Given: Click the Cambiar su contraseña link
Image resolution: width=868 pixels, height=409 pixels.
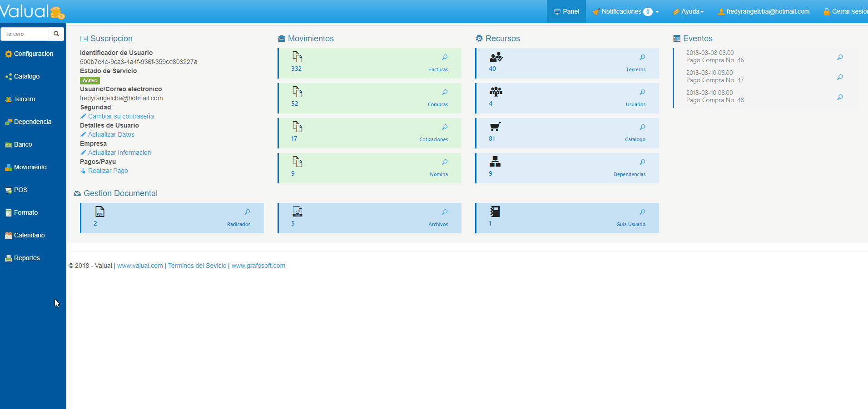Looking at the screenshot, I should [x=121, y=116].
